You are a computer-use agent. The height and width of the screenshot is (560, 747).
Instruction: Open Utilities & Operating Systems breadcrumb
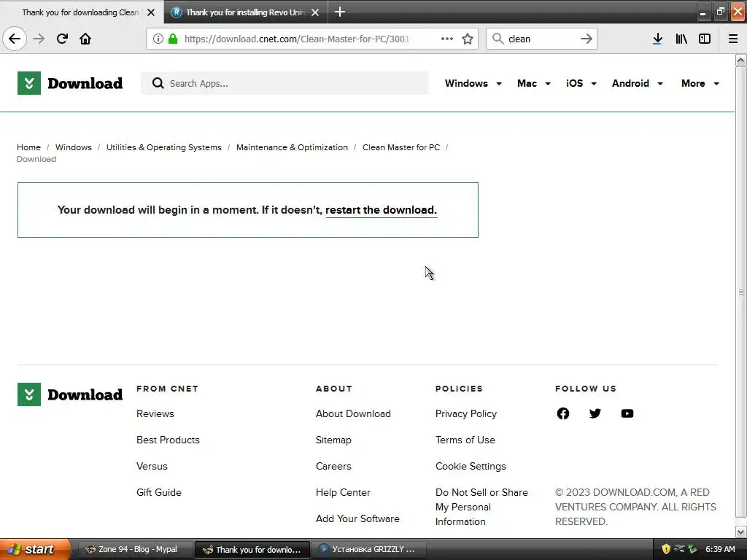pyautogui.click(x=164, y=147)
